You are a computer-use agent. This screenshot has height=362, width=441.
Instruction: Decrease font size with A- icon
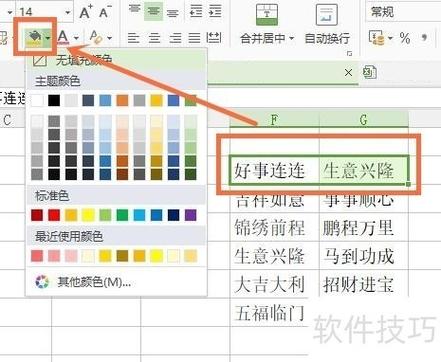click(x=105, y=12)
